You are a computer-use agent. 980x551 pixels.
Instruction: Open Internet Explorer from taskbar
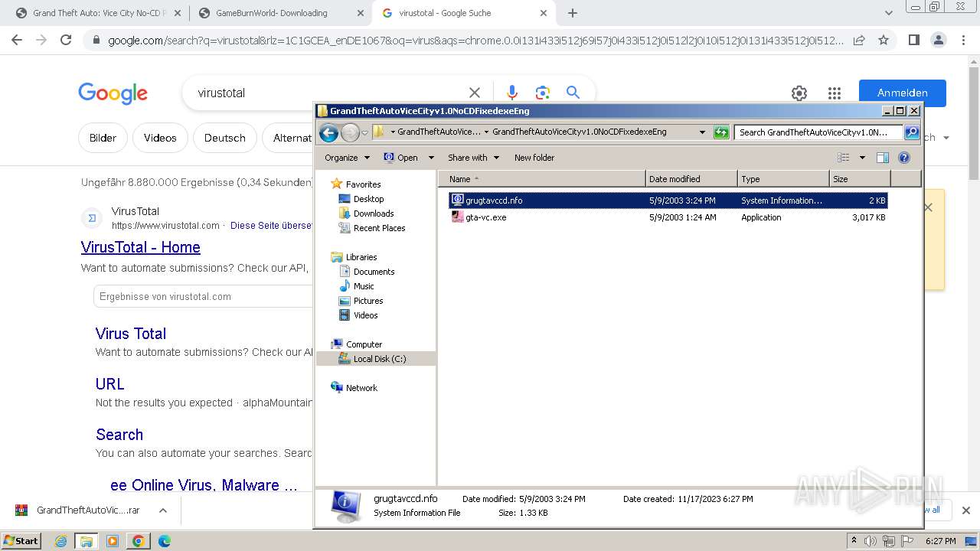pos(61,541)
